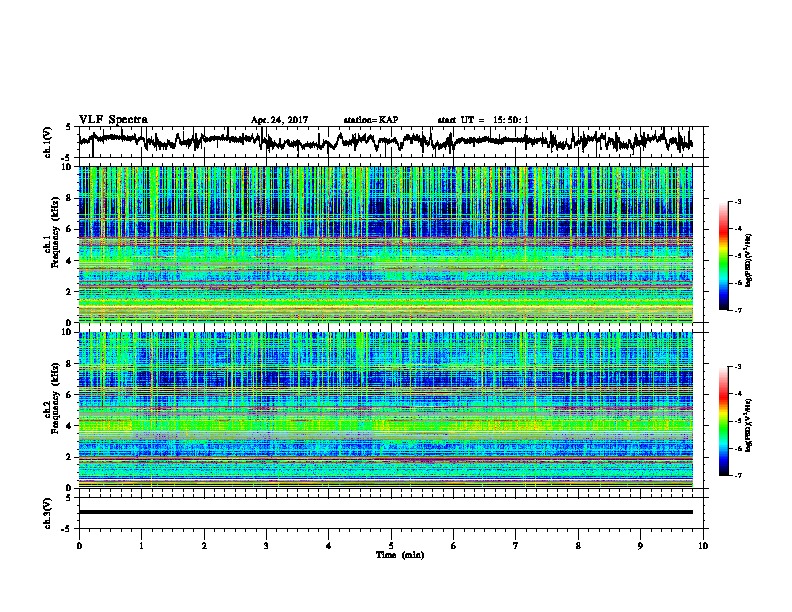This screenshot has height=612, width=792.
Task: Click the "-3" label on ch.1 colorbar
Action: (737, 202)
